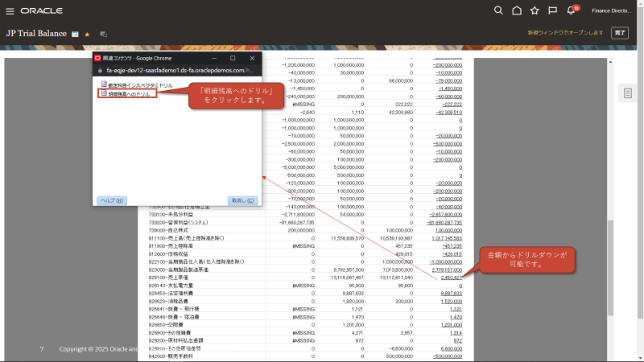
Task: Drill into the underlined -222,222 balance
Action: coord(452,105)
